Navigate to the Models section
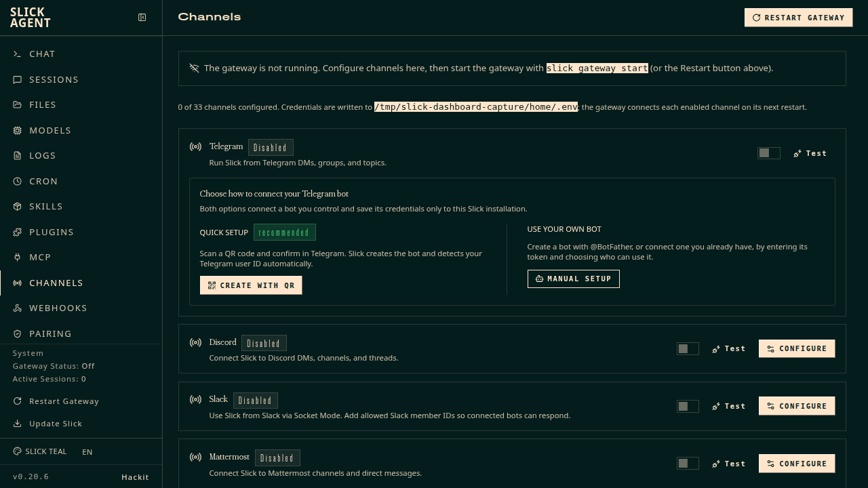Screen dimensions: 868x488 (81, 131)
